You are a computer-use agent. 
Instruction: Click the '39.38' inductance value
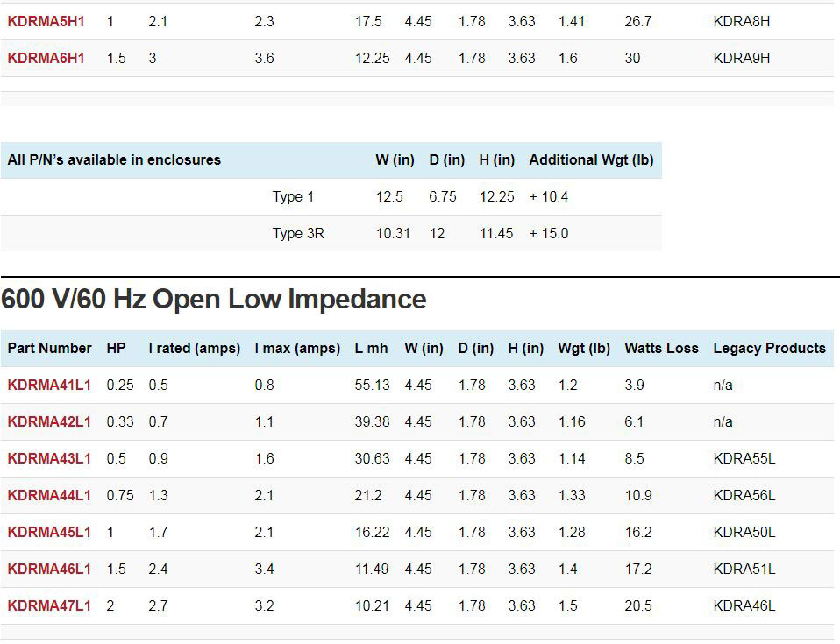[x=373, y=421]
